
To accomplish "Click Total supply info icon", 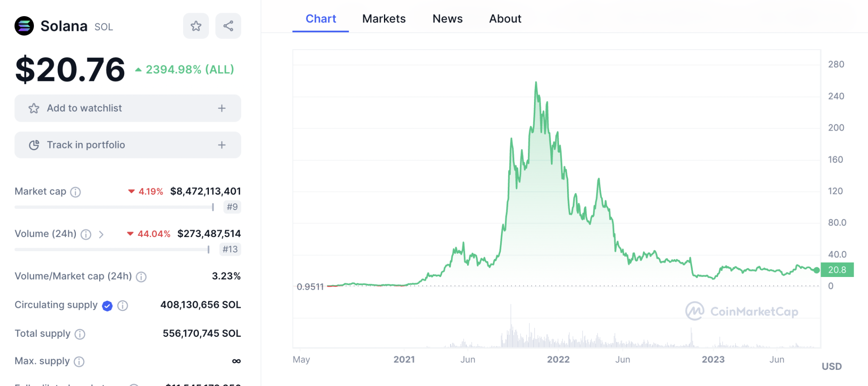I will [x=80, y=334].
